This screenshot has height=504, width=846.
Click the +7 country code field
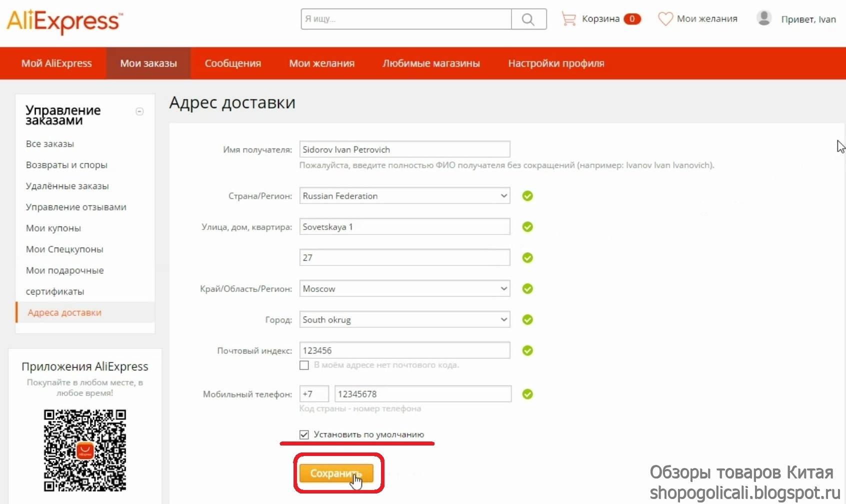(x=314, y=394)
